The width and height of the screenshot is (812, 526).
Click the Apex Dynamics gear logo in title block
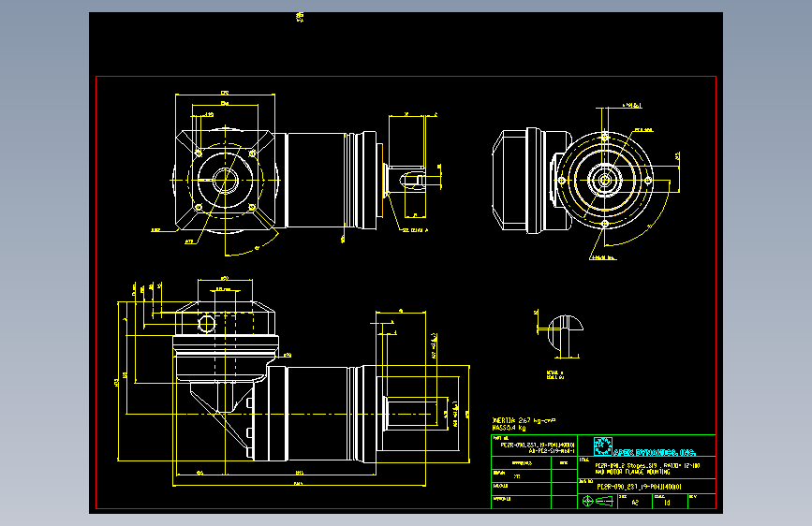[x=603, y=446]
